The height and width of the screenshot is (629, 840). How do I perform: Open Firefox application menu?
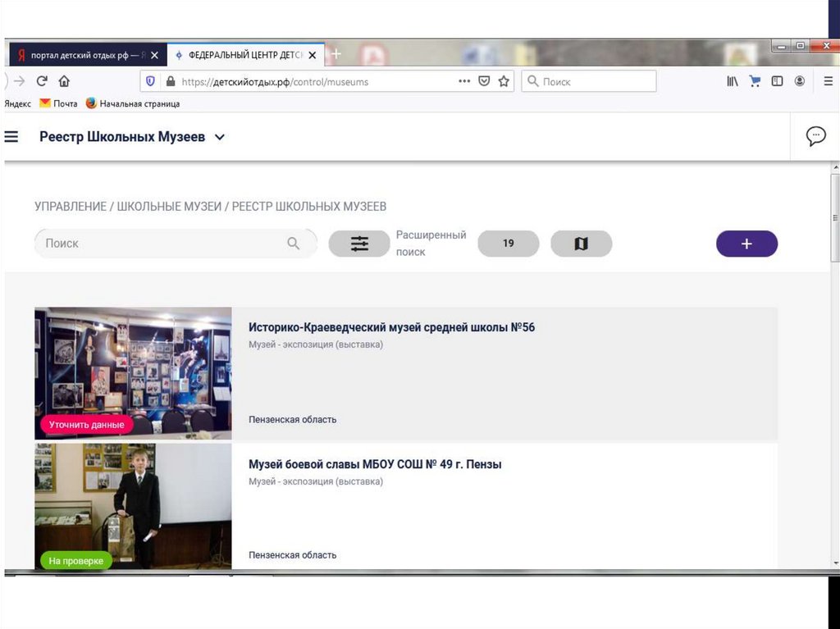point(828,81)
